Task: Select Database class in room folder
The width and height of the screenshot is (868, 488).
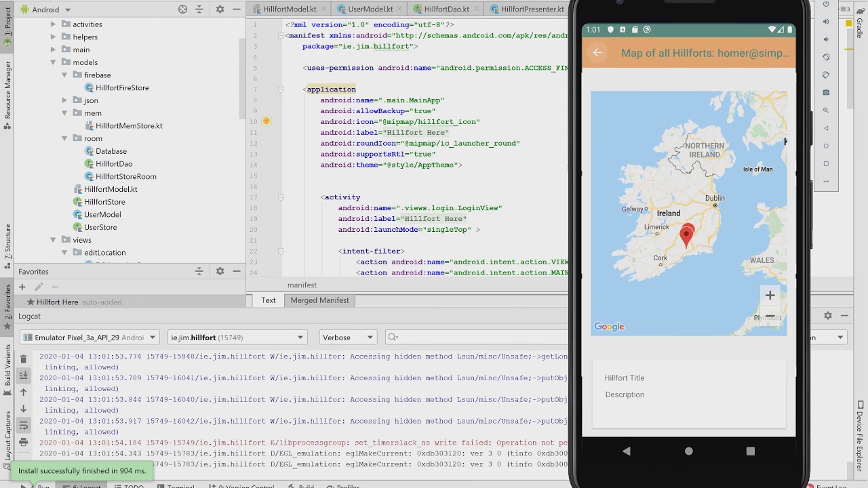Action: point(111,151)
